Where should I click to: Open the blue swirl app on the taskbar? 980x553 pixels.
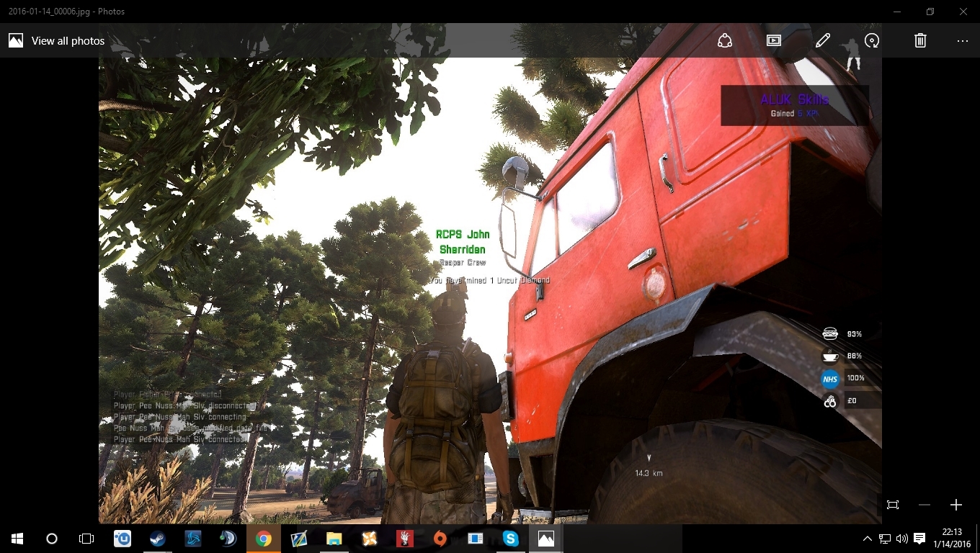192,539
